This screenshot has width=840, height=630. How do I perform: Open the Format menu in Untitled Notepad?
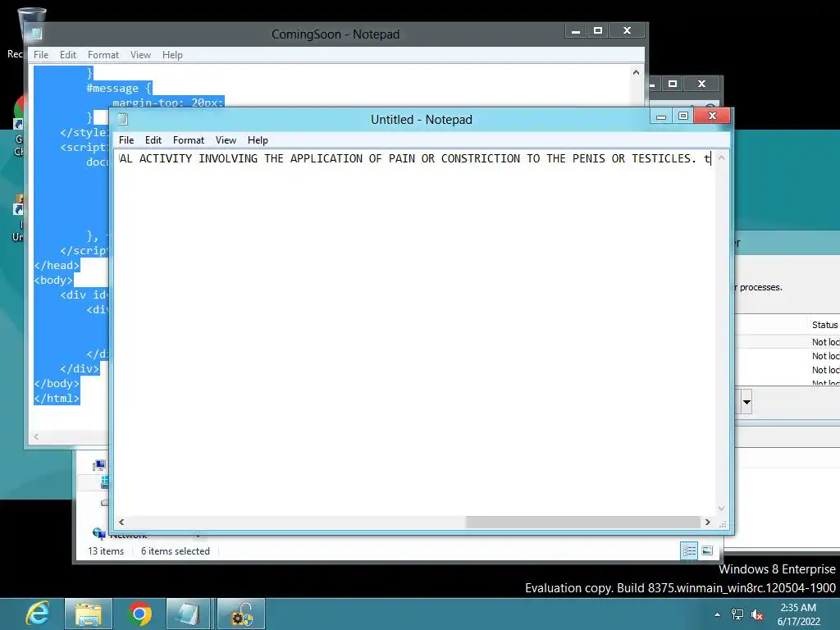(x=189, y=139)
